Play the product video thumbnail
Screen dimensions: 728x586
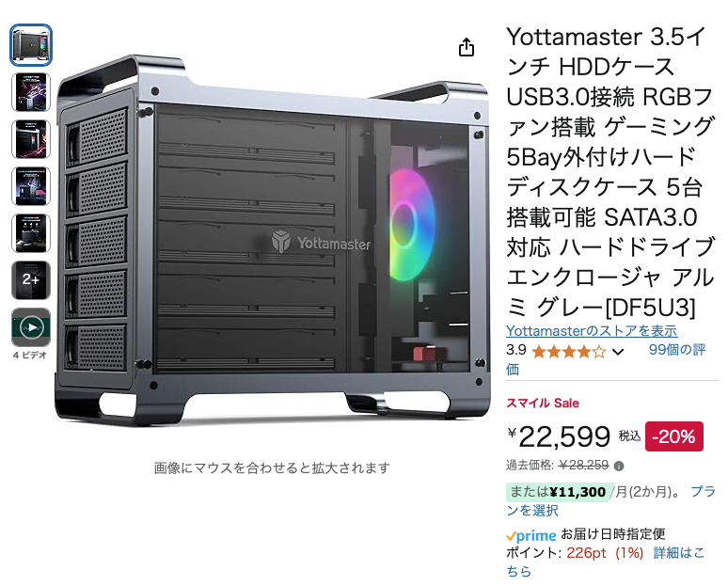31,327
